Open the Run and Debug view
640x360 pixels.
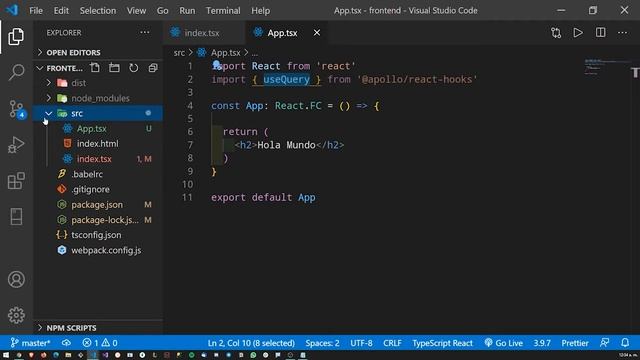click(x=16, y=145)
